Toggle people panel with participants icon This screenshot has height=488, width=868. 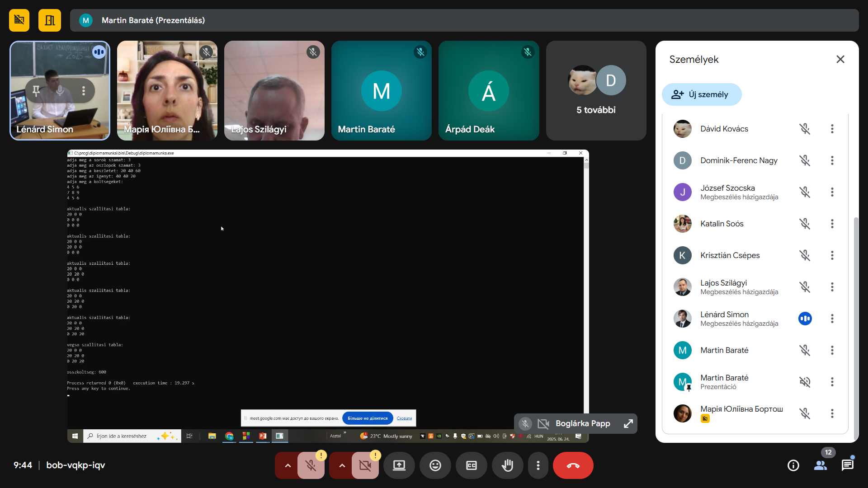click(820, 465)
